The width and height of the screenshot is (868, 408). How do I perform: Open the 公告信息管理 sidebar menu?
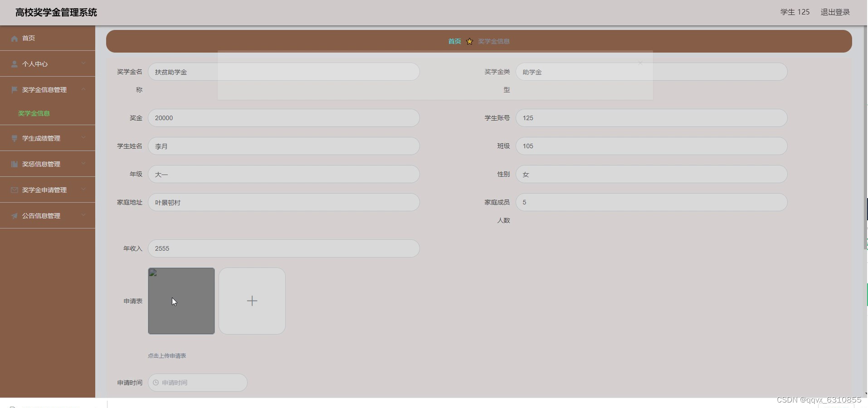(48, 216)
